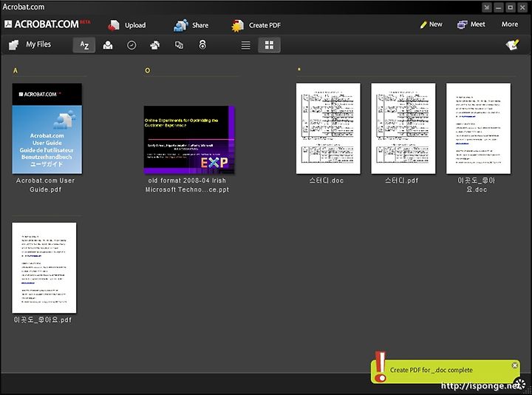The width and height of the screenshot is (532, 395).
Task: Click Create PDF in top bar
Action: tap(256, 25)
